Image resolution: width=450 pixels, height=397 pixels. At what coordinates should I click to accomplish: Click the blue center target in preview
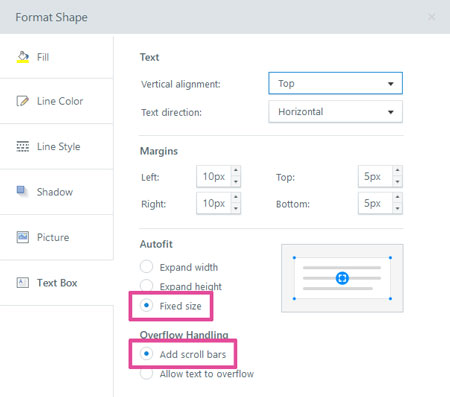342,278
